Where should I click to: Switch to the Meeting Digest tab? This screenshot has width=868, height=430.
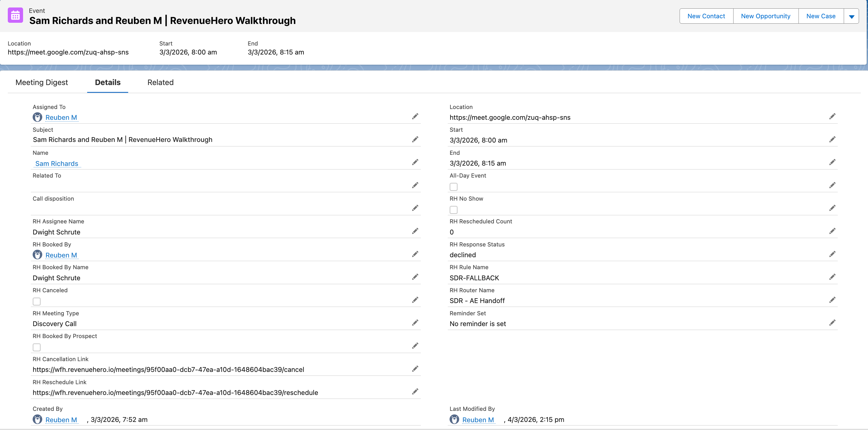tap(42, 83)
